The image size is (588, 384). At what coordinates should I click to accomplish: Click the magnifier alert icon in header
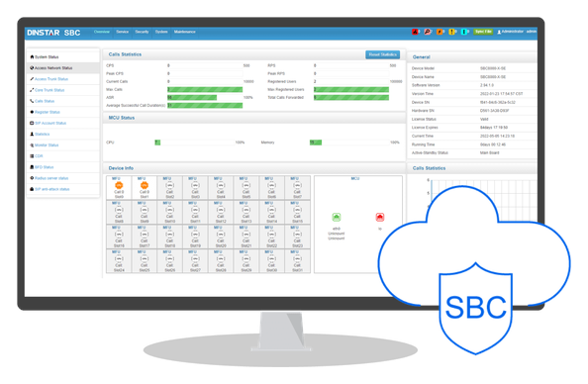pos(427,32)
